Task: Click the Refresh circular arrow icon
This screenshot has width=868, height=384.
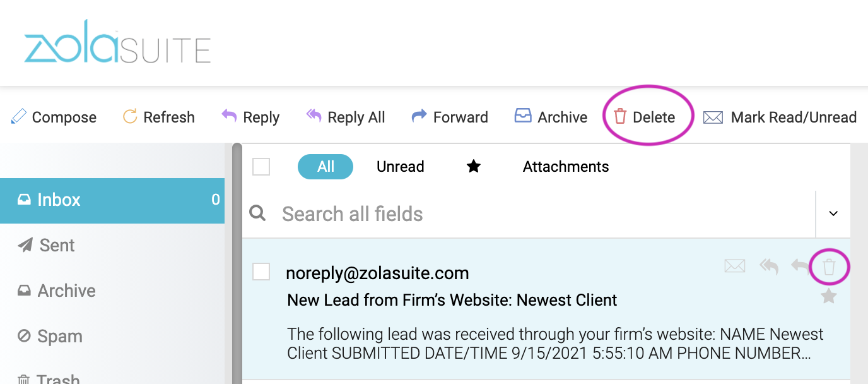Action: pos(130,116)
